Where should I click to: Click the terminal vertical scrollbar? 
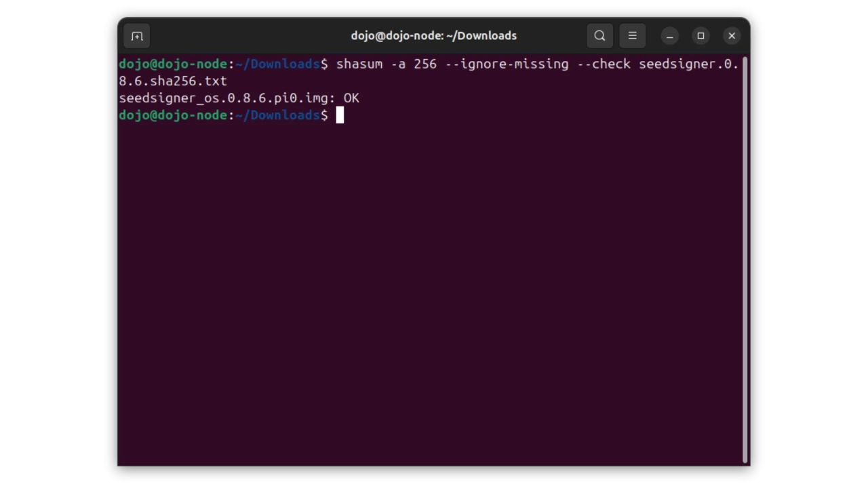(745, 258)
